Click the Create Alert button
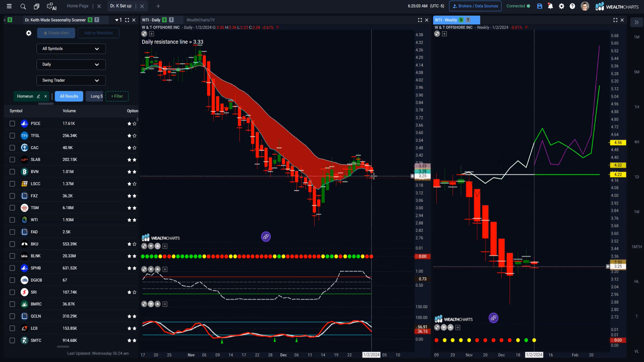Image resolution: width=644 pixels, height=362 pixels. coord(56,33)
